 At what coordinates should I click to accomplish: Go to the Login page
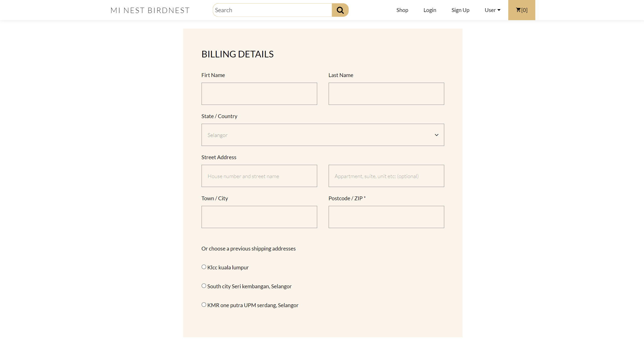click(430, 10)
